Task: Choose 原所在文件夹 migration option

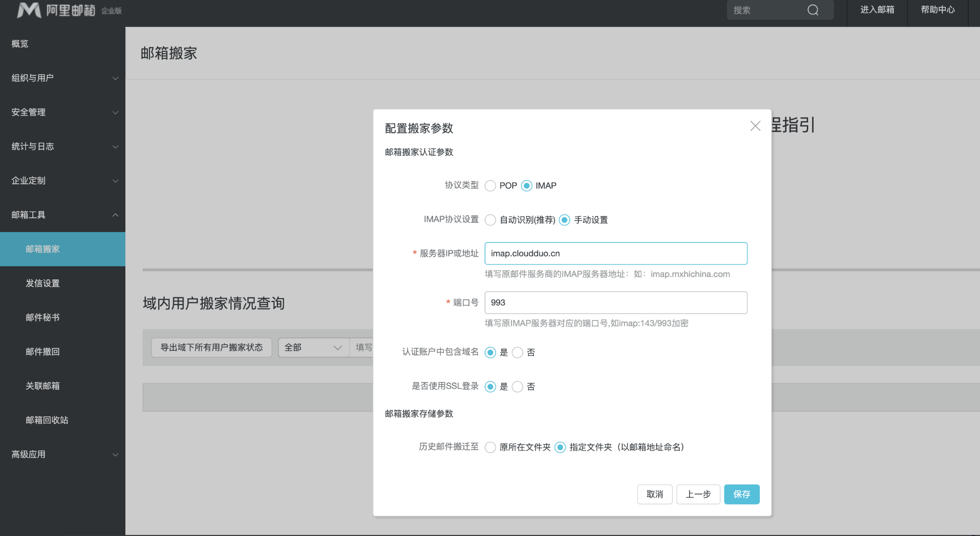Action: [x=490, y=448]
